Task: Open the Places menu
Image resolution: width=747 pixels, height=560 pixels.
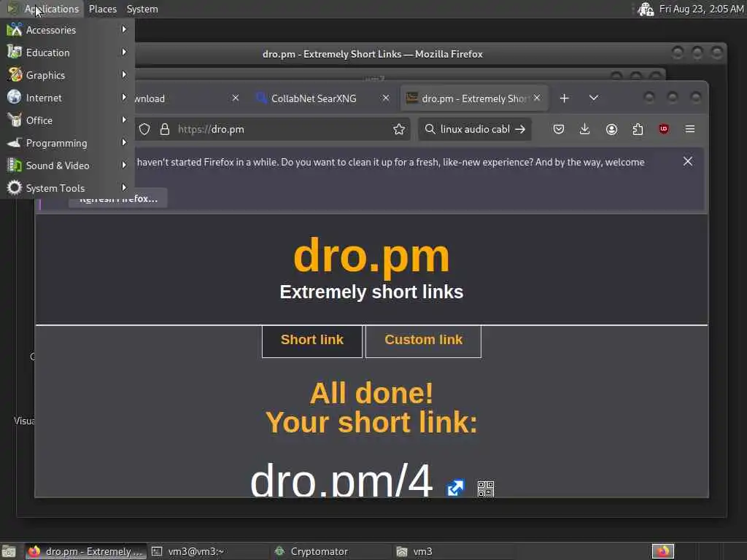Action: point(102,9)
